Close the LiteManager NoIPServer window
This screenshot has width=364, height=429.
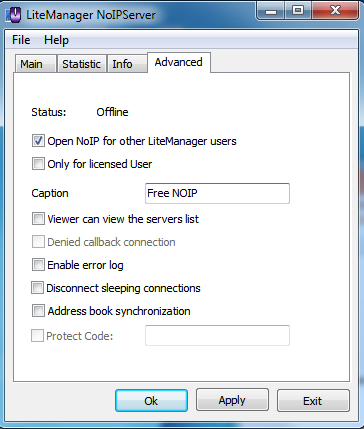tap(335, 11)
